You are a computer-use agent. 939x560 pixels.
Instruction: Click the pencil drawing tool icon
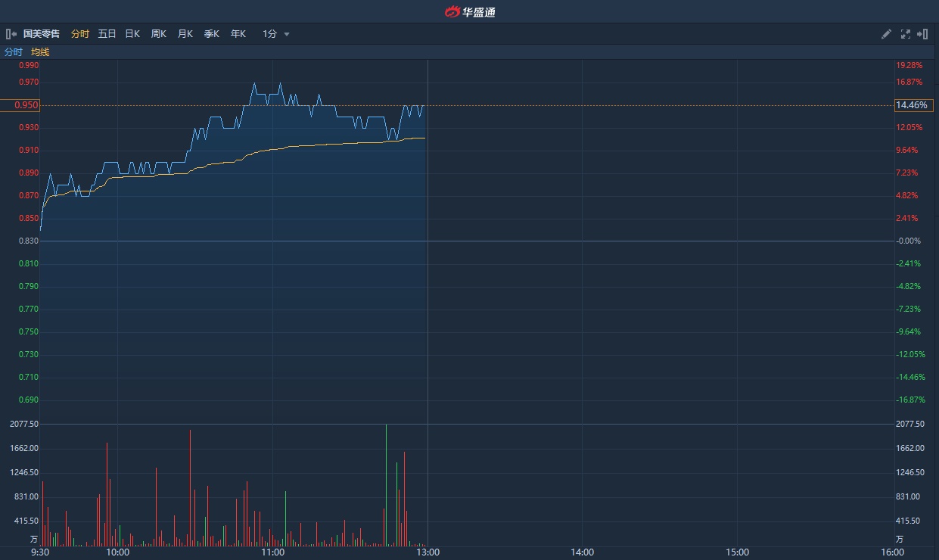point(887,34)
